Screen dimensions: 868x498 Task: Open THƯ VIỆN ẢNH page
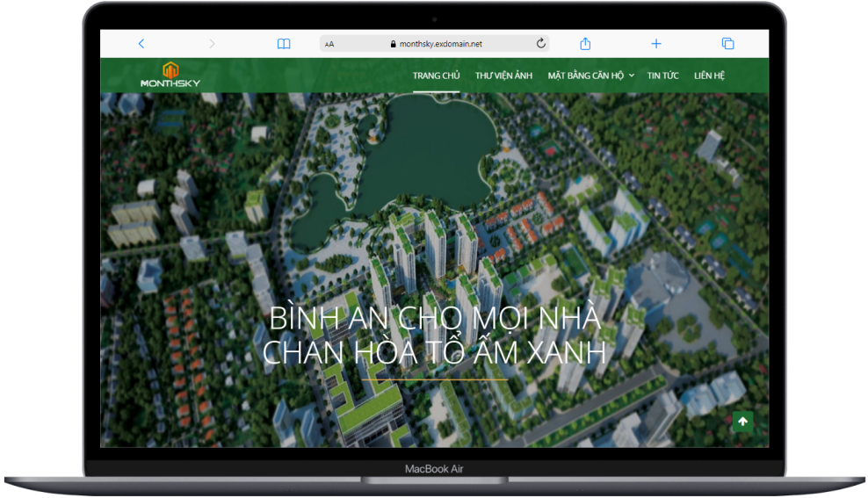click(x=503, y=76)
